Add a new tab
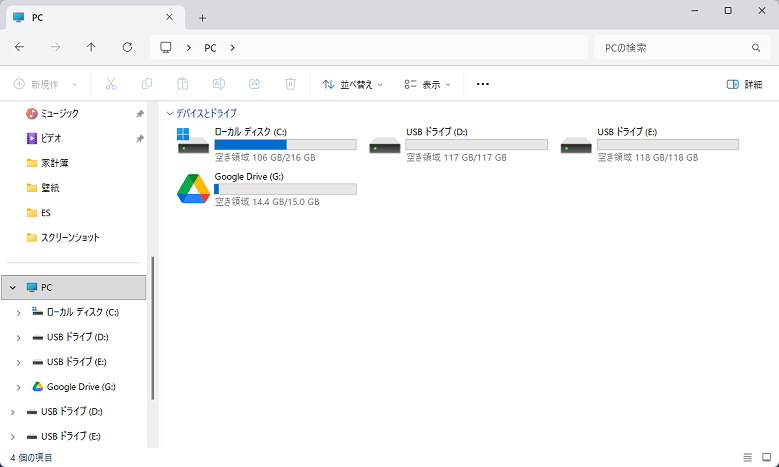This screenshot has width=779, height=467. 202,18
